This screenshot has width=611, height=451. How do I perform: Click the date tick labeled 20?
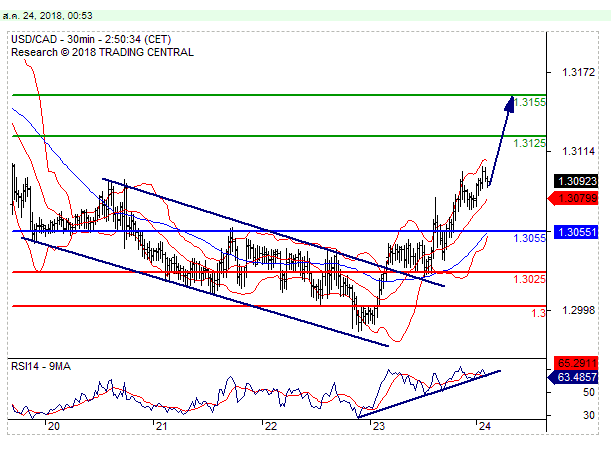tap(54, 426)
